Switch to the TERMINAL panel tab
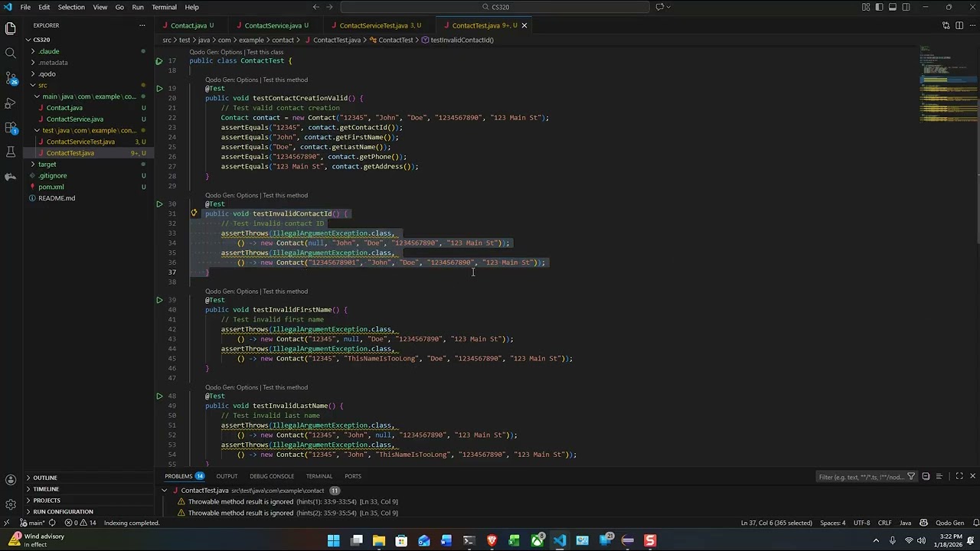Viewport: 980px width, 551px height. click(x=319, y=476)
